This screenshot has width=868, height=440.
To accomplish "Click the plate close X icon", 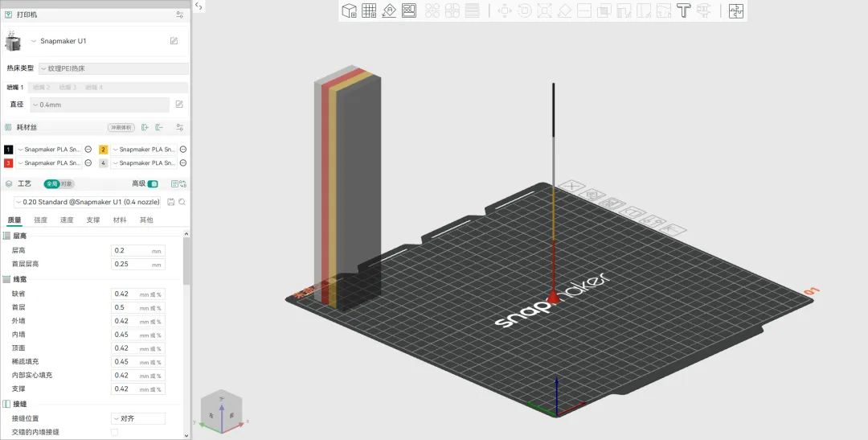I will [571, 186].
